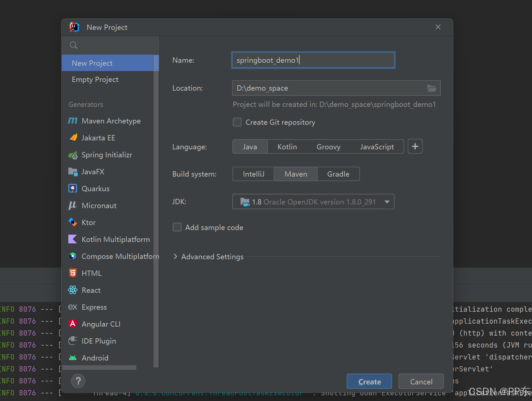Click the JavaFX generator icon
The width and height of the screenshot is (532, 401).
click(x=73, y=172)
